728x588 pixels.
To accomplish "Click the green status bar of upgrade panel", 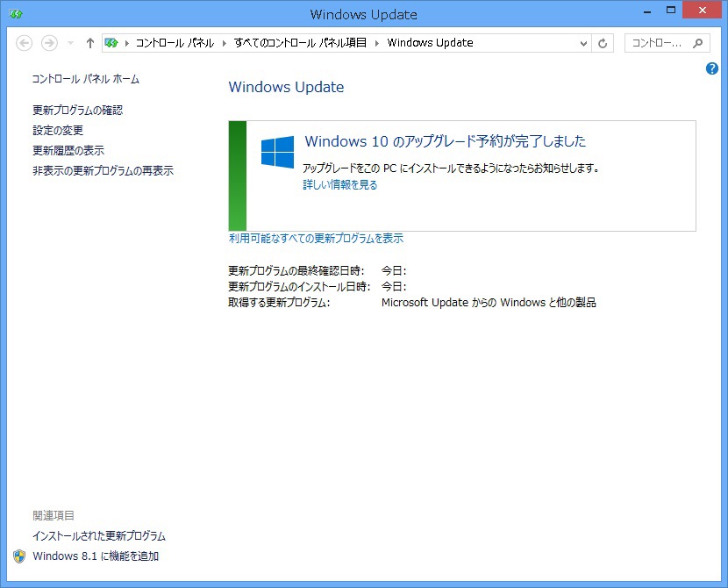I will click(x=237, y=176).
